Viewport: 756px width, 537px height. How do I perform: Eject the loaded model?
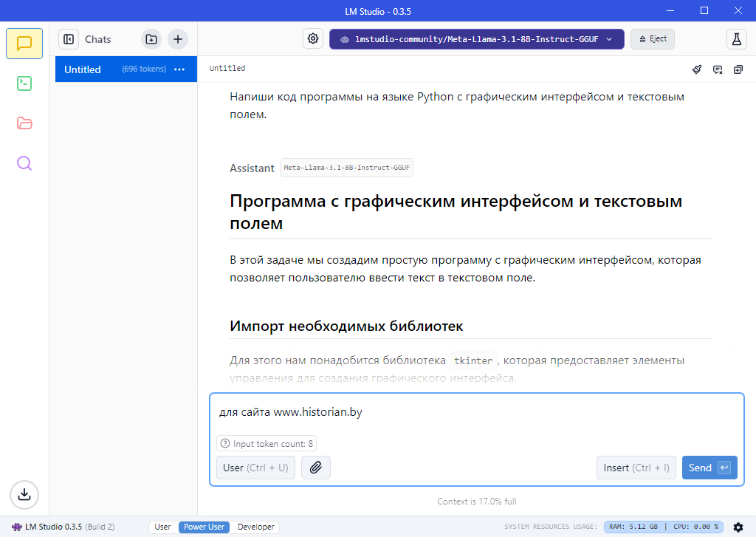click(653, 39)
